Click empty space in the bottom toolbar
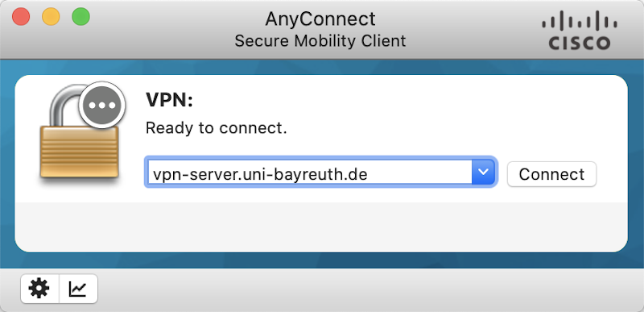 [369, 289]
